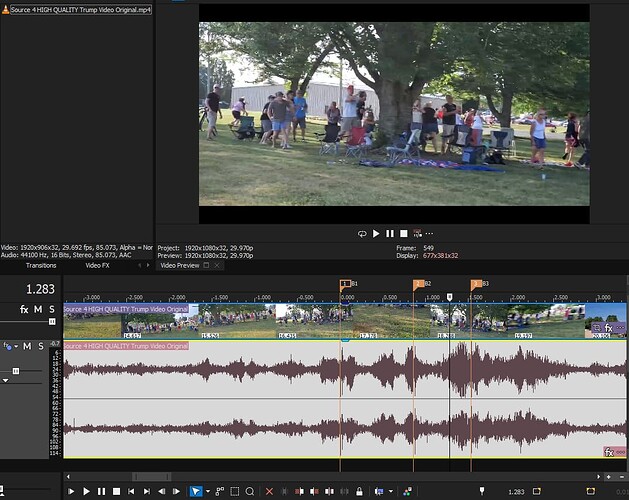Select the Zoom magnifier tool in the toolbar
Screen dimensions: 629x500
(x=249, y=492)
